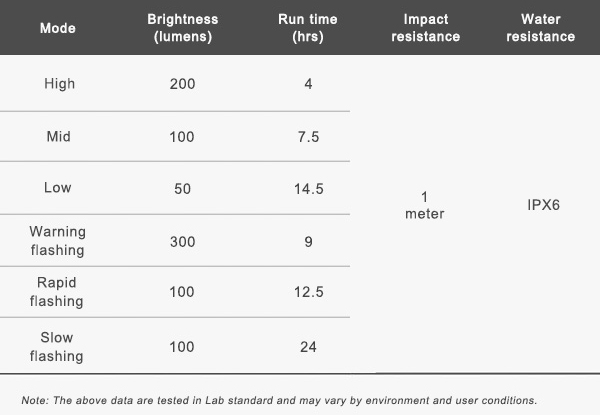Click the Water resistance header cell
The width and height of the screenshot is (600, 415).
(540, 28)
